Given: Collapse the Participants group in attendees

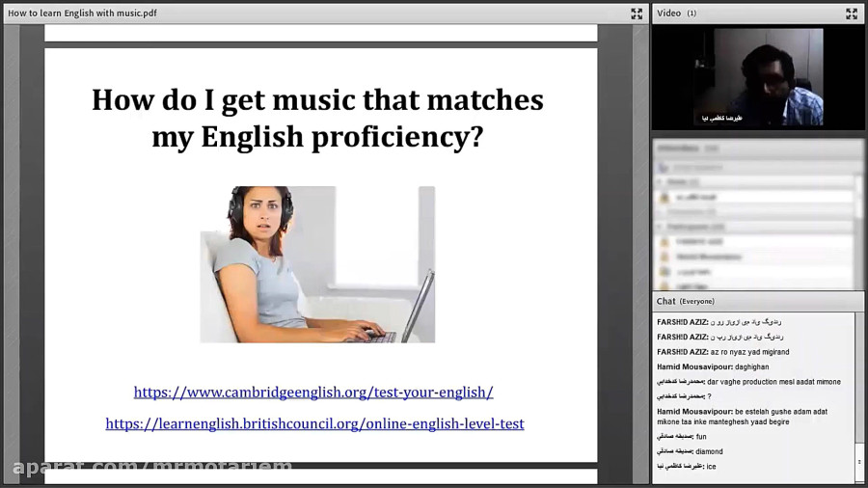Looking at the screenshot, I should [660, 227].
